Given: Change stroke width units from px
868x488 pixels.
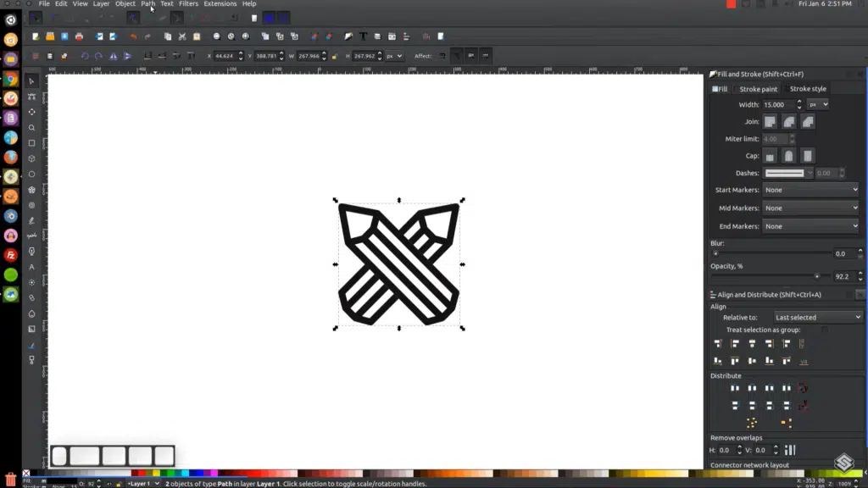Looking at the screenshot, I should point(817,104).
